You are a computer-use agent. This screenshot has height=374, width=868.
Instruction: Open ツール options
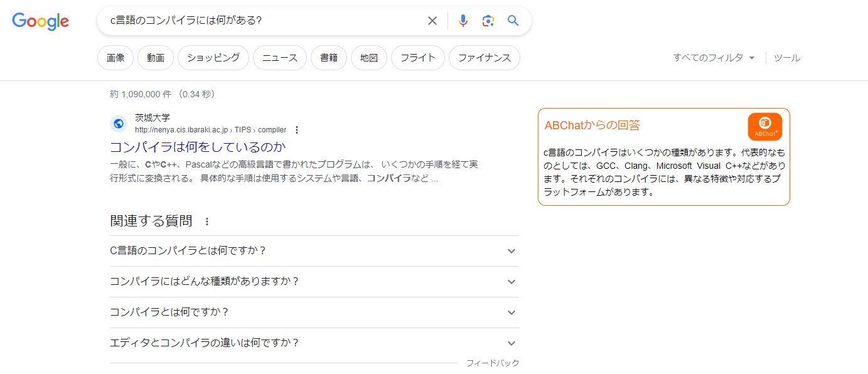tap(786, 57)
